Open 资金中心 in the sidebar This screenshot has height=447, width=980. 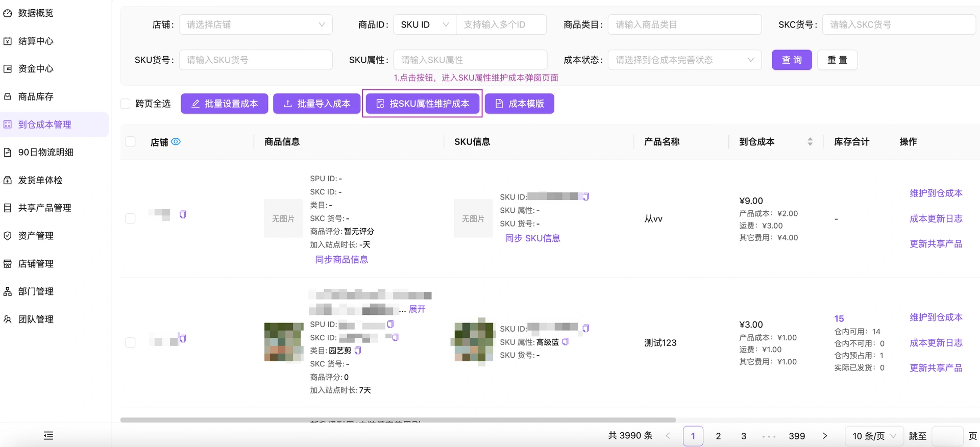pyautogui.click(x=35, y=69)
